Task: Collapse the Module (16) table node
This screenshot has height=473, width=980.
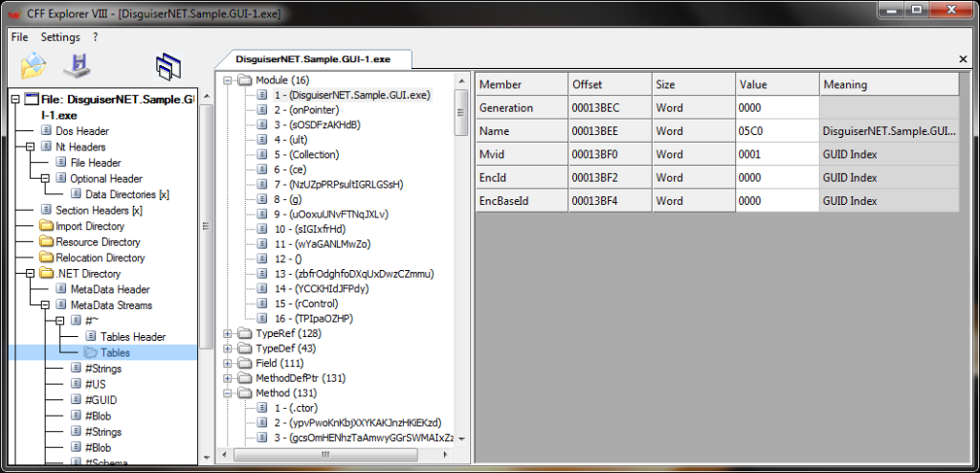Action: pos(229,80)
